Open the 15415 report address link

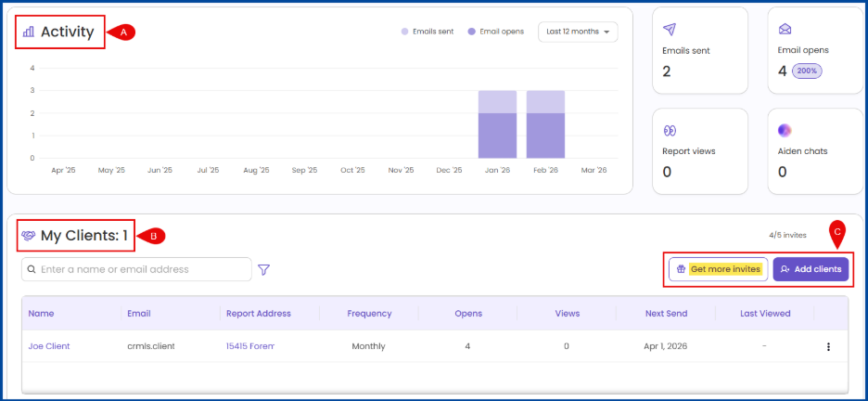point(249,346)
